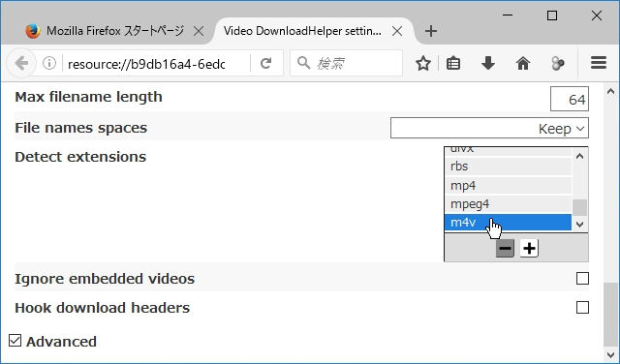Viewport: 620px width, 364px height.
Task: Close the Video DownloadHelper settings tab
Action: [397, 31]
